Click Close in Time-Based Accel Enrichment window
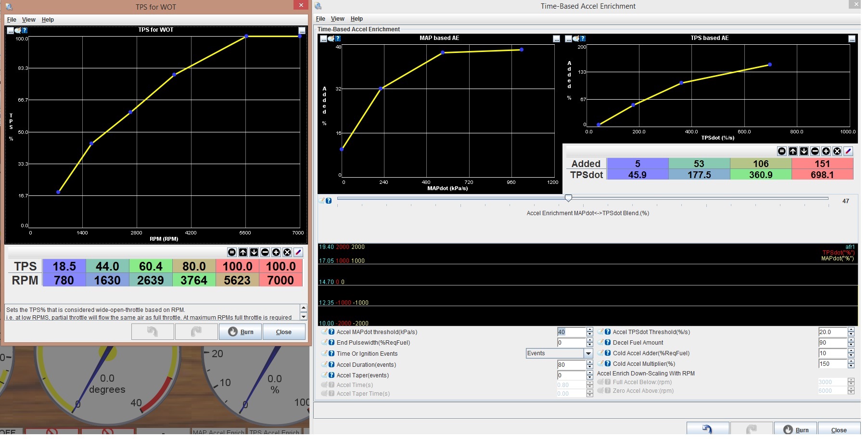The height and width of the screenshot is (439, 868). click(839, 430)
